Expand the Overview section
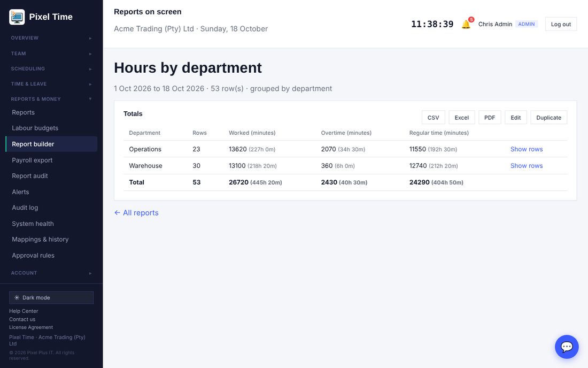The image size is (588, 368). (51, 38)
